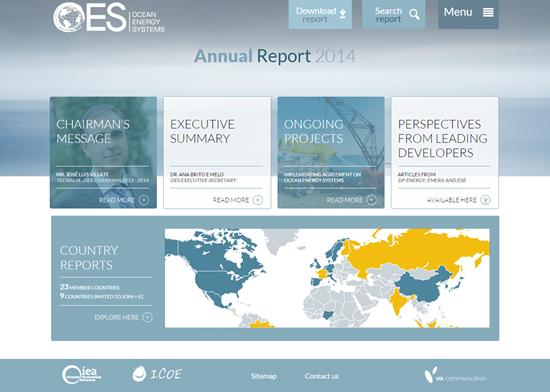
Task: Select Perspectives From Leading Developers card
Action: [x=445, y=153]
